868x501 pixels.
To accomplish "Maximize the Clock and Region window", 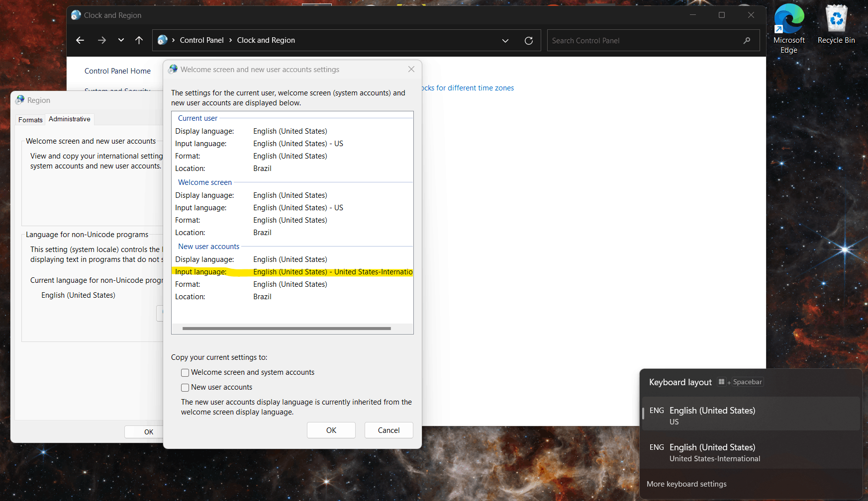I will [722, 15].
